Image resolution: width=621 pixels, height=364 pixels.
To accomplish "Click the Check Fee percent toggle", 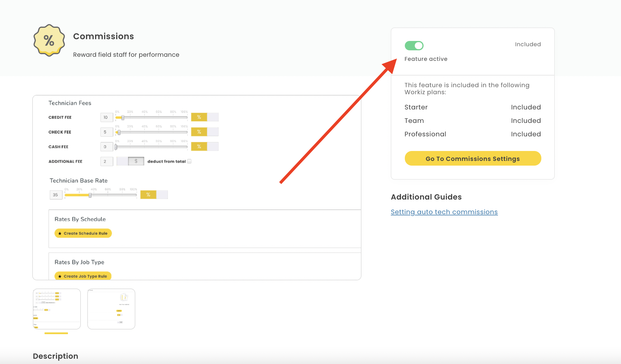I will coord(199,132).
